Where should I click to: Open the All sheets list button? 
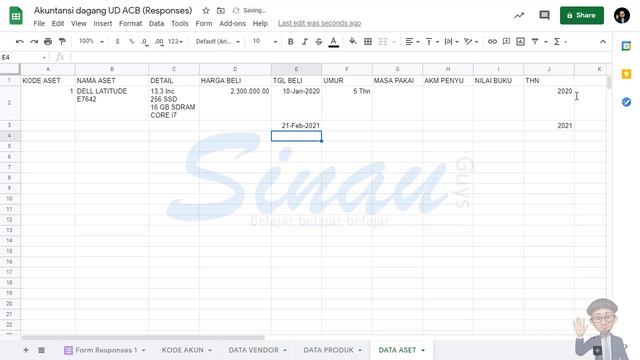coord(41,350)
